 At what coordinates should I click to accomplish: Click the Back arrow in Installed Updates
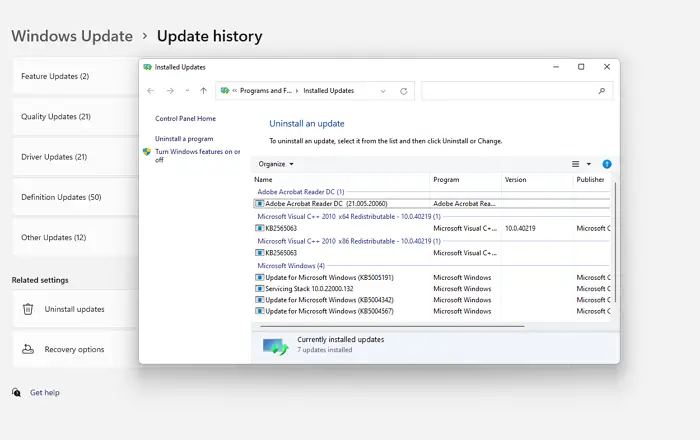150,91
